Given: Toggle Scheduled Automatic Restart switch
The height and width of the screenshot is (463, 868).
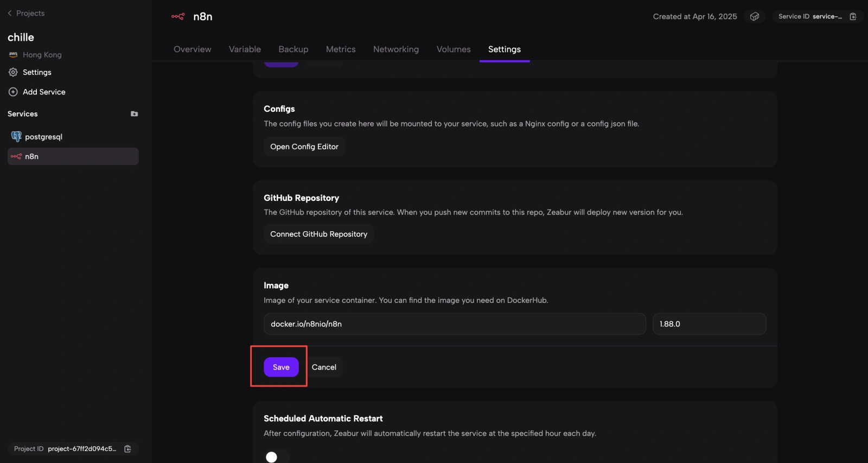Looking at the screenshot, I should point(277,457).
